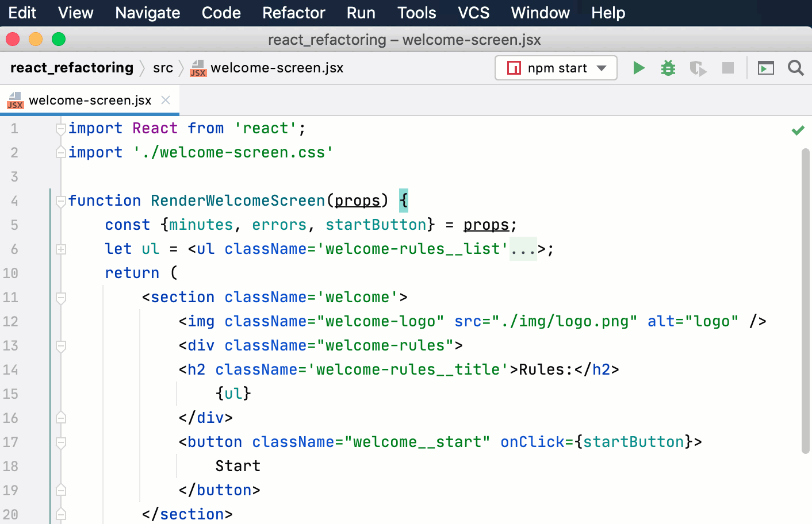The image size is (812, 524).
Task: Click the JSX file icon in the breadcrumb
Action: (198, 68)
